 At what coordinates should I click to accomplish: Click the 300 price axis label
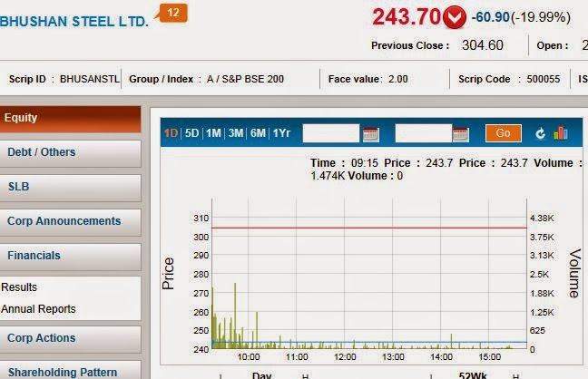(201, 237)
